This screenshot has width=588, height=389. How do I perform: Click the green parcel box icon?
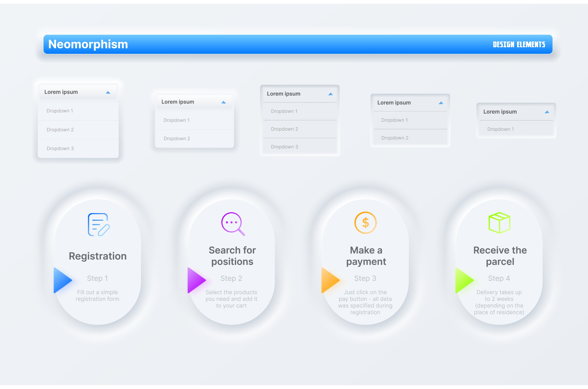click(x=499, y=223)
